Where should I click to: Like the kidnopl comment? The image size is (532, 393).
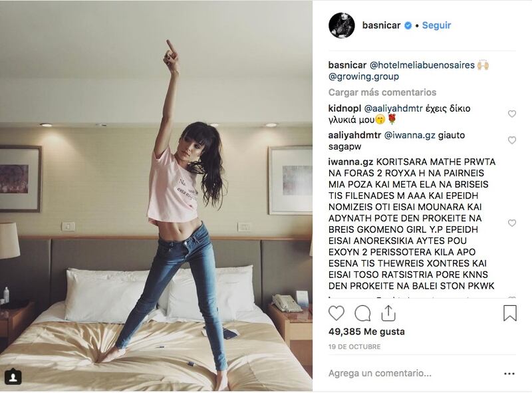pyautogui.click(x=511, y=114)
